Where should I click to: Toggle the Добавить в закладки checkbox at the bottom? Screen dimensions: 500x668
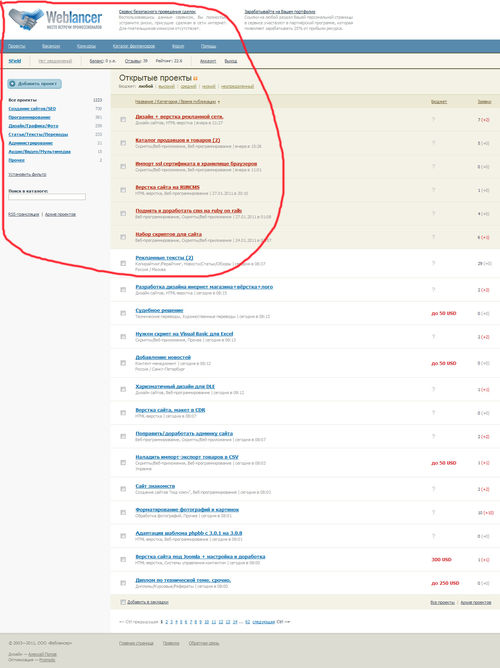coord(123,602)
